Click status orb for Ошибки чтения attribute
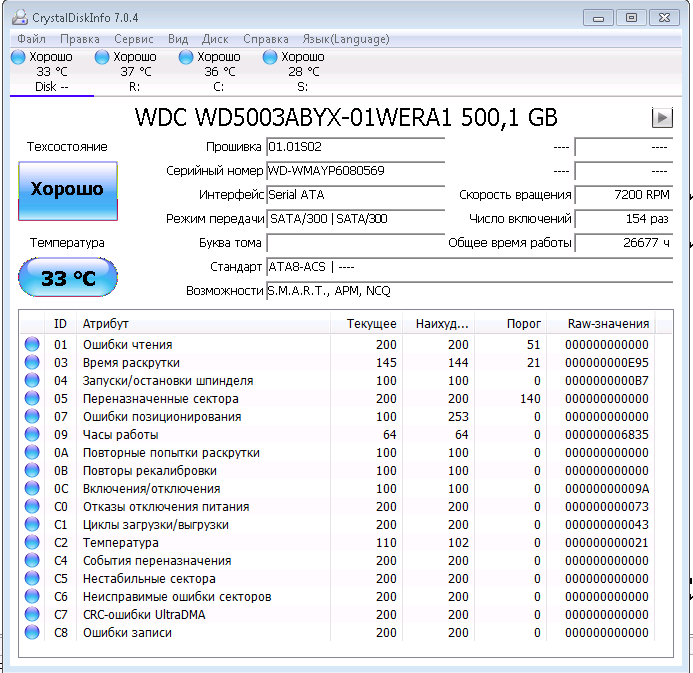Image resolution: width=693 pixels, height=673 pixels. coord(32,345)
